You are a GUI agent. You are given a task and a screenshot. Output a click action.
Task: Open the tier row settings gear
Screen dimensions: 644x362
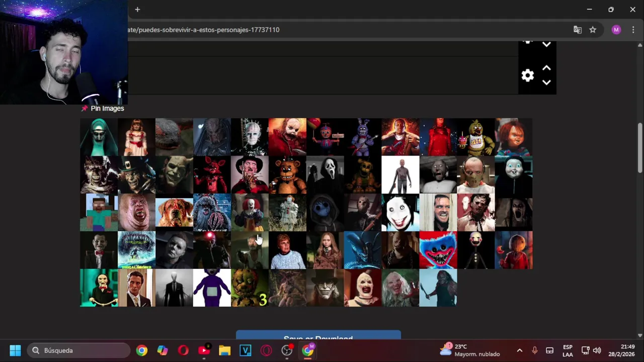[527, 75]
